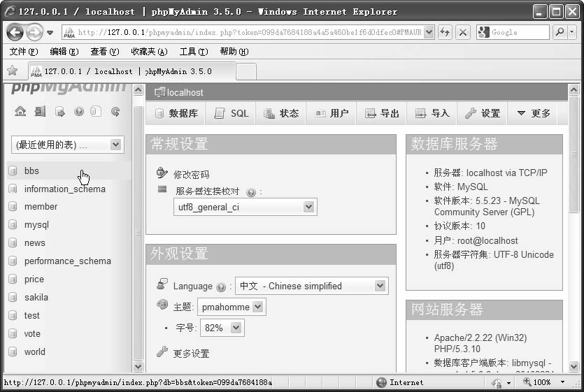Screen dimensions: 584x392
Task: Click the log out icon in sidebar
Action: 40,111
